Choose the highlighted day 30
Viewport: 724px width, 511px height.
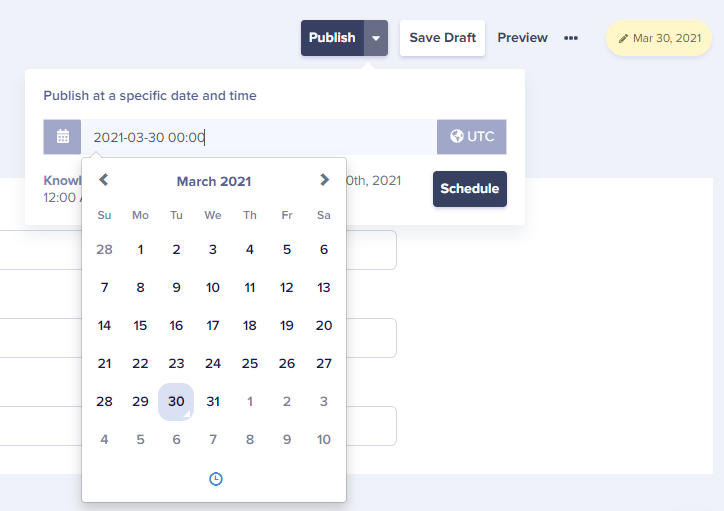tap(176, 402)
